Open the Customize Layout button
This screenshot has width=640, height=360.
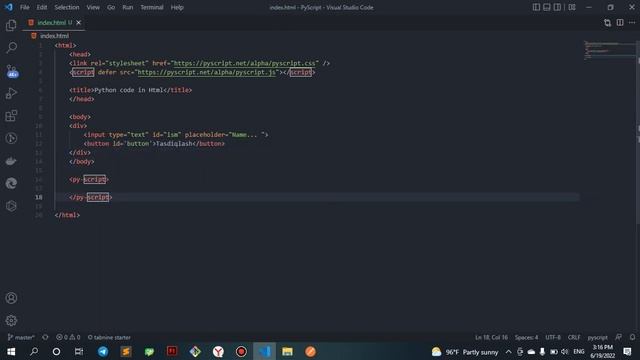pyautogui.click(x=572, y=7)
